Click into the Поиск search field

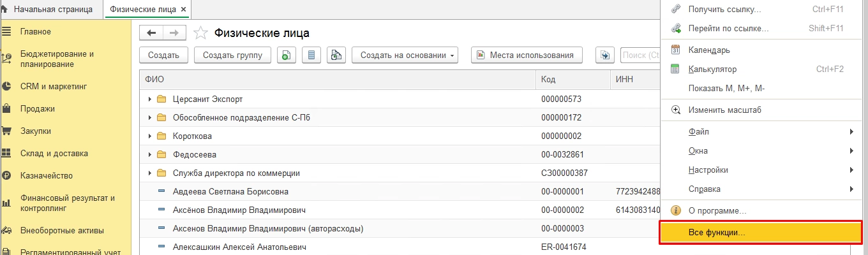(x=640, y=55)
